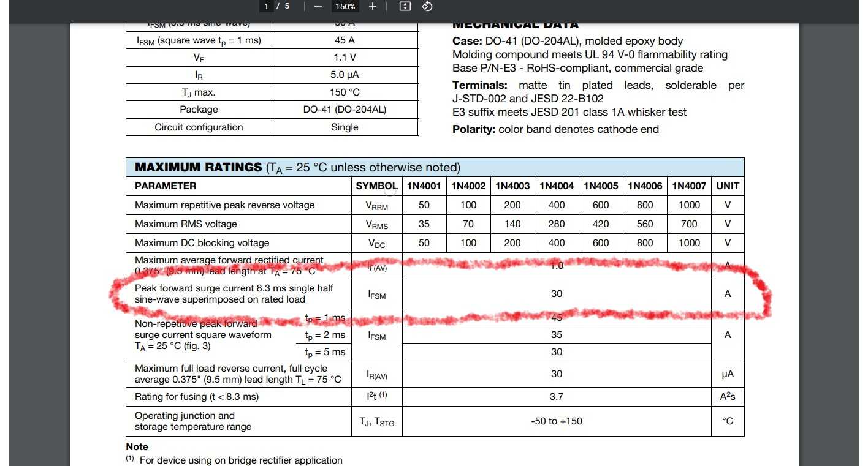Click the MAXIMUM RATINGS table title
868x466 pixels.
(x=297, y=167)
